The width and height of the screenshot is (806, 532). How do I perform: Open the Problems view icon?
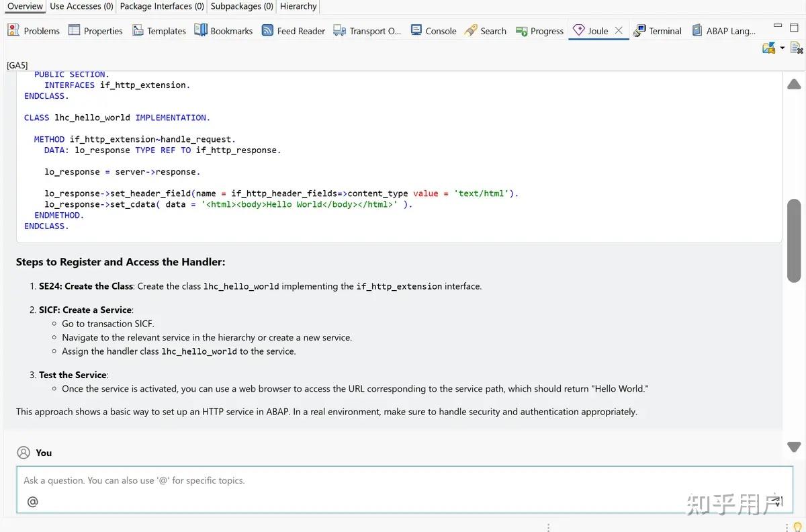[x=12, y=30]
